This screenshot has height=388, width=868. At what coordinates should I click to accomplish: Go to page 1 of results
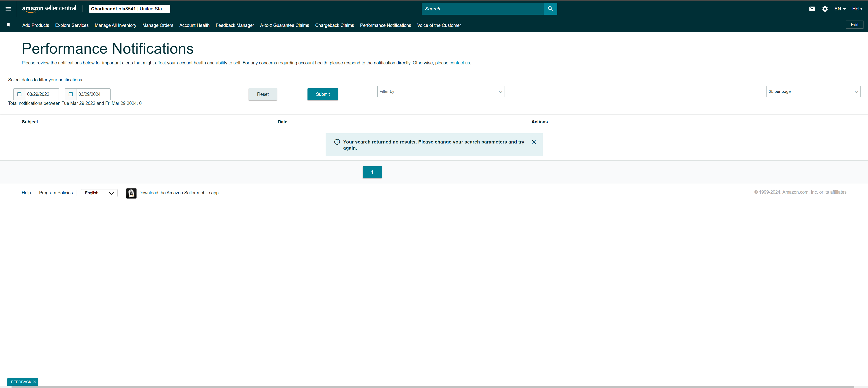point(372,172)
